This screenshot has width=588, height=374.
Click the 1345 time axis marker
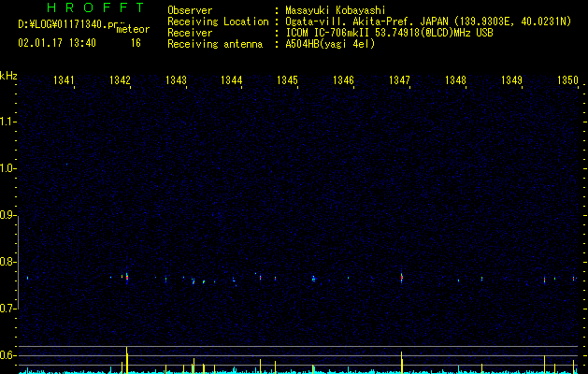click(288, 79)
